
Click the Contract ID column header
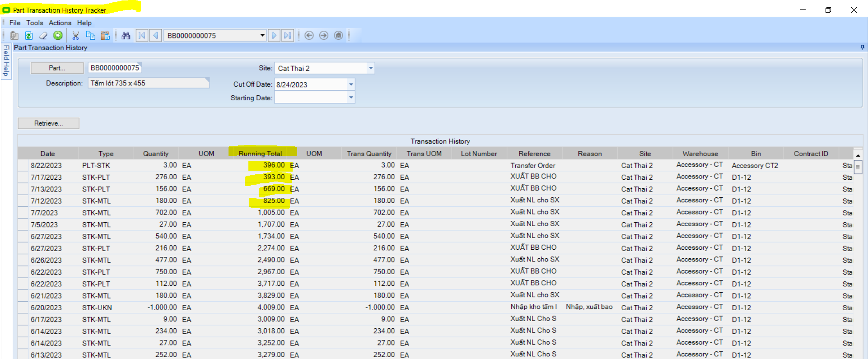click(811, 154)
